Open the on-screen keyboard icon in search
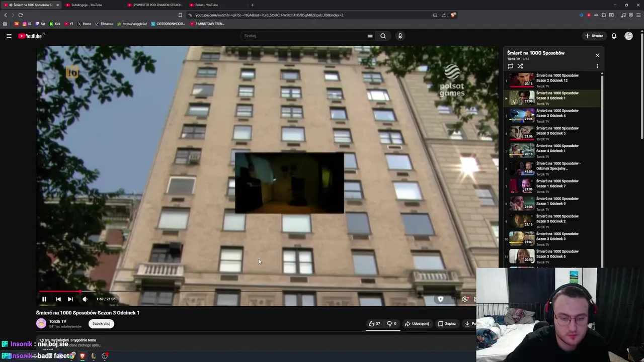Image resolution: width=644 pixels, height=362 pixels. point(370,36)
